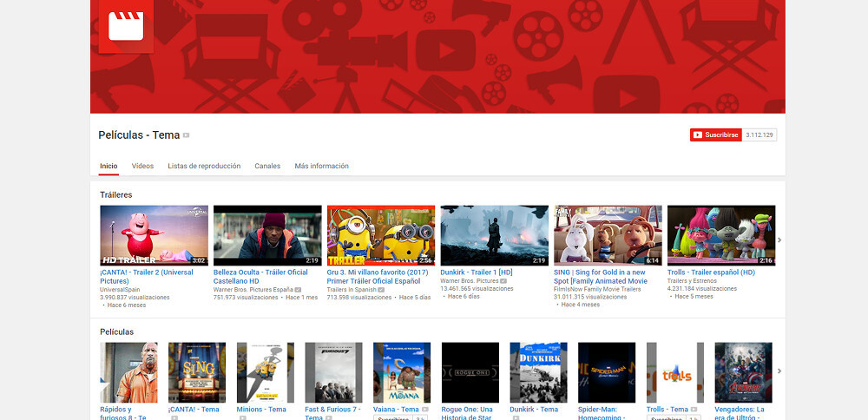The width and height of the screenshot is (868, 420).
Task: Open the Avengers Age of Ultron poster
Action: pos(744,372)
